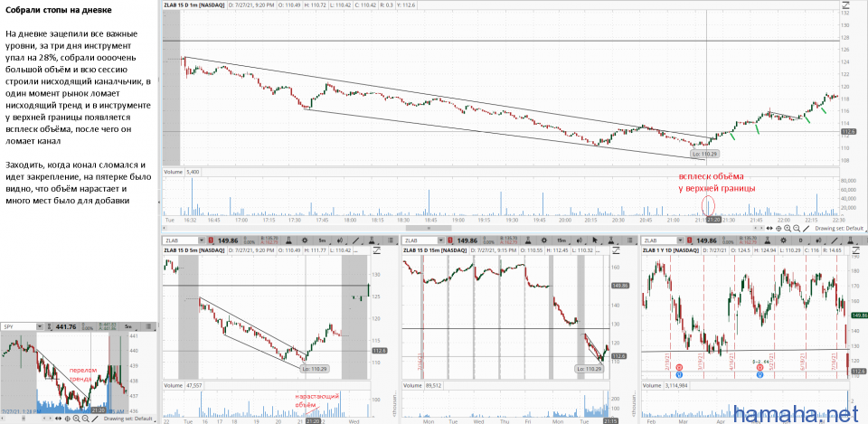The image size is (868, 424).
Task: Select the pointer cursor tool in ZLAB 15m chart
Action: point(595,240)
